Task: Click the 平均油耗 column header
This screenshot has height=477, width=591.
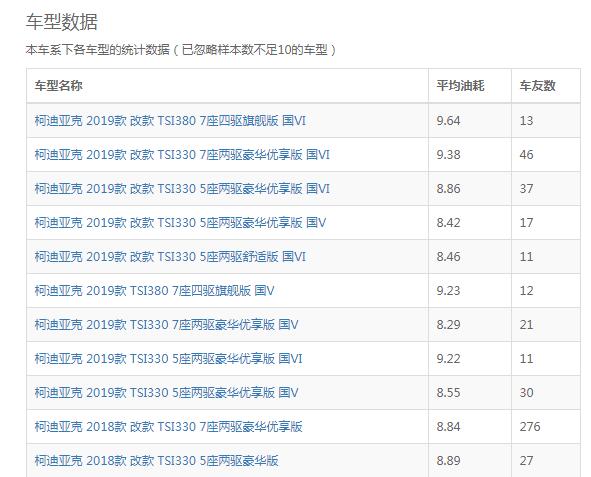Action: pyautogui.click(x=460, y=86)
